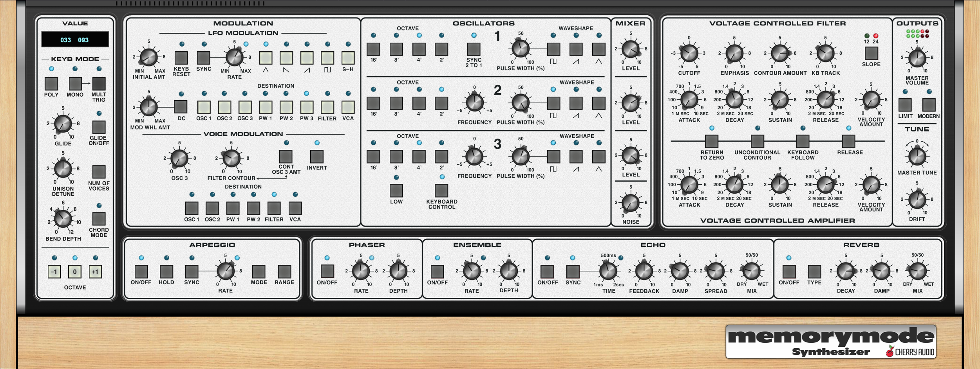Select the LFO square waveform button
Screen dimensions: 980x369
pyautogui.click(x=327, y=58)
